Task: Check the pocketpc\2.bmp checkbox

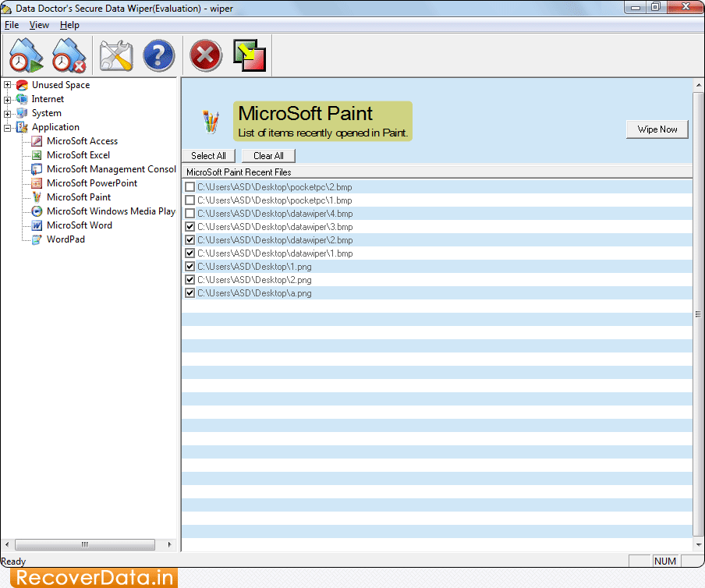Action: [x=190, y=187]
